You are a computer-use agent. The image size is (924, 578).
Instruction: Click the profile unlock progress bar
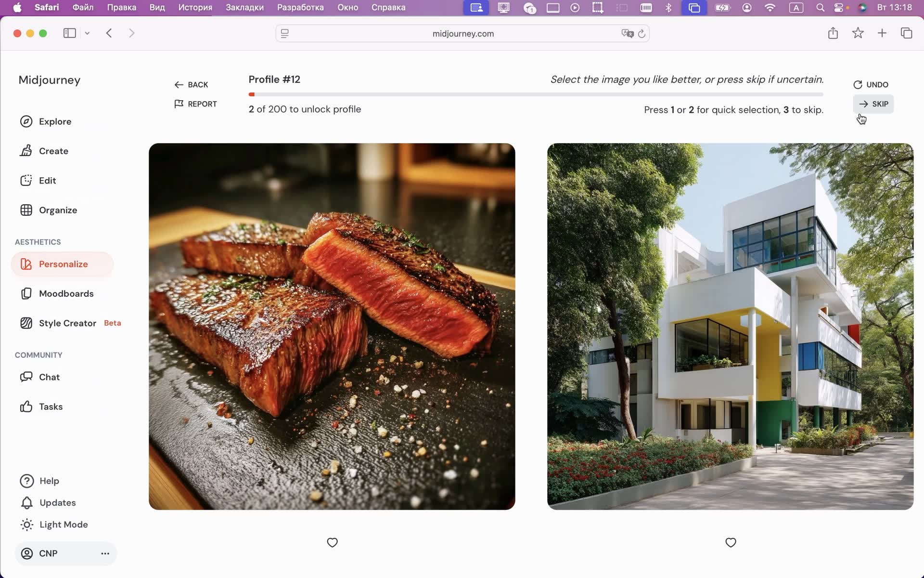[536, 94]
